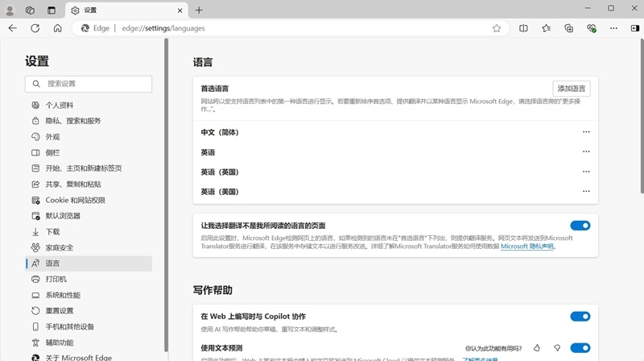Close the 设置 tab
Viewport: 644px width, 361px height.
[180, 10]
